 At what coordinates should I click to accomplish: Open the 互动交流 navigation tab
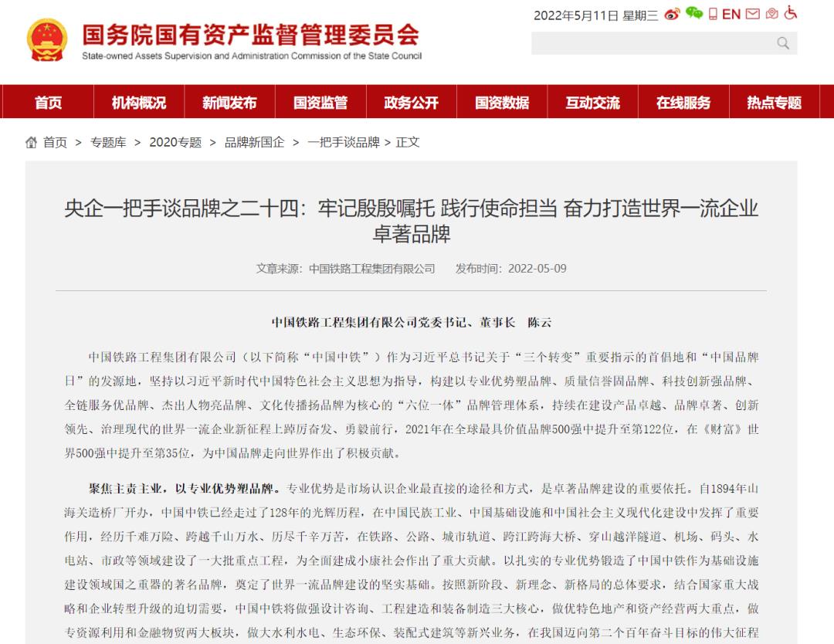(x=592, y=102)
